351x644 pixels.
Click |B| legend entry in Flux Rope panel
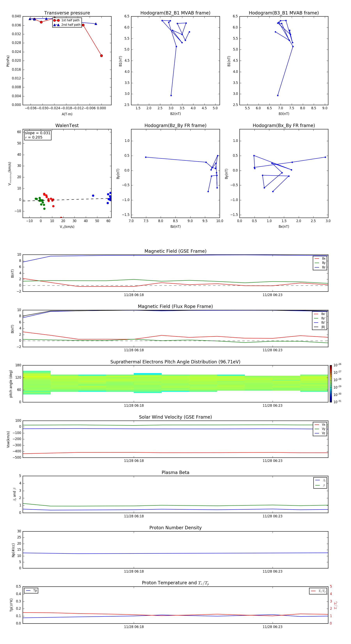(x=320, y=327)
